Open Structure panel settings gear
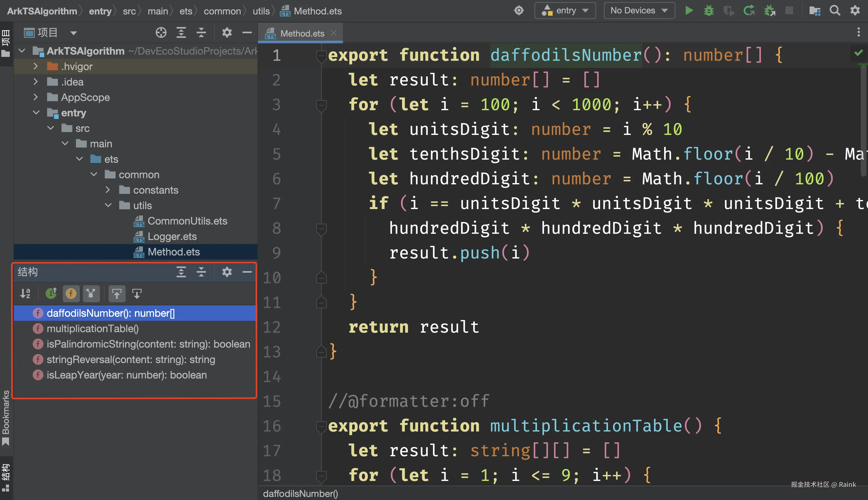The height and width of the screenshot is (500, 868). point(227,272)
